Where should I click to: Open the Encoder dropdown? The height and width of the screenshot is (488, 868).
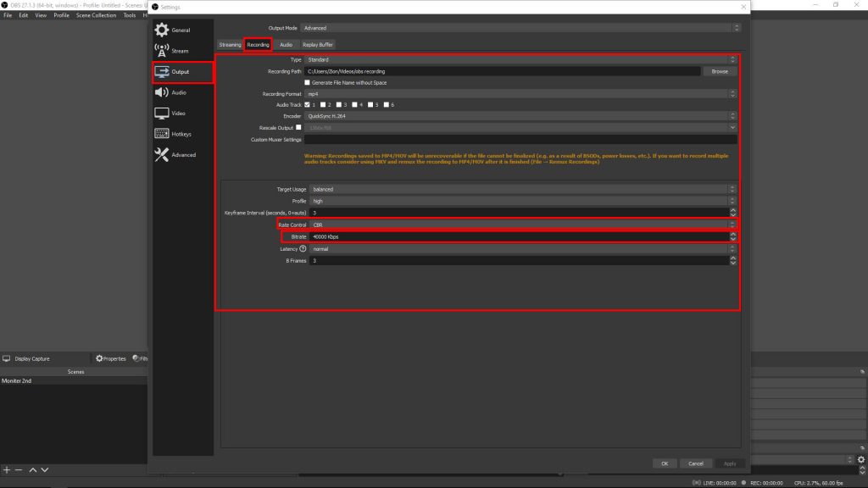pyautogui.click(x=520, y=116)
